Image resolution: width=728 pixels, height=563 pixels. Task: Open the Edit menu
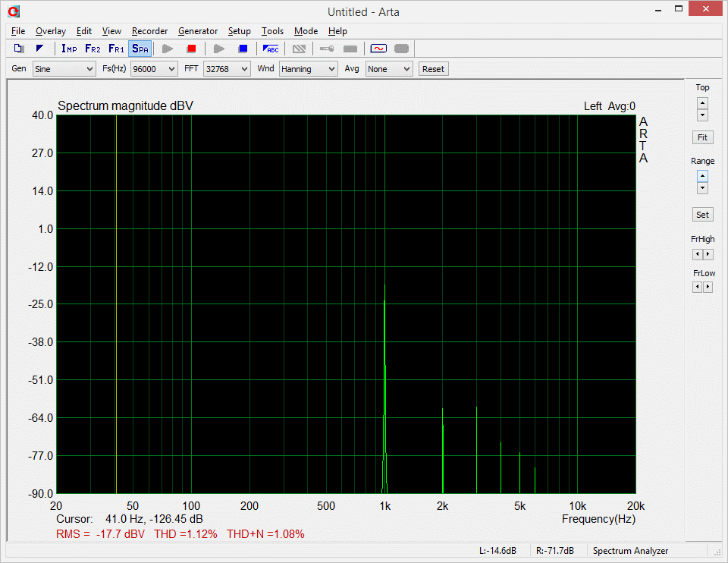pyautogui.click(x=84, y=31)
